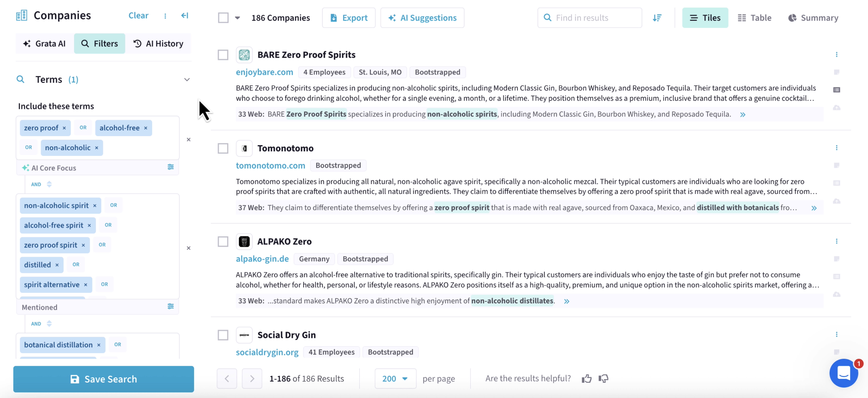
Task: Open the enjoybare.com website link
Action: [265, 72]
